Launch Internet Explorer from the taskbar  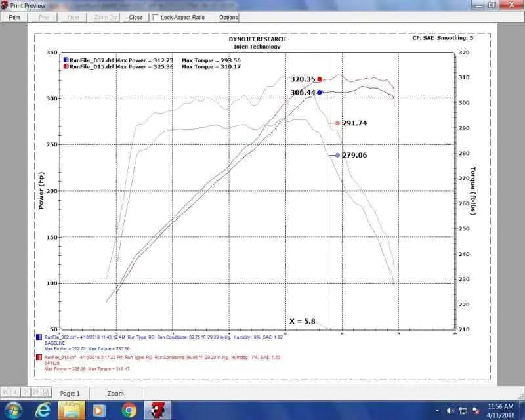click(43, 410)
